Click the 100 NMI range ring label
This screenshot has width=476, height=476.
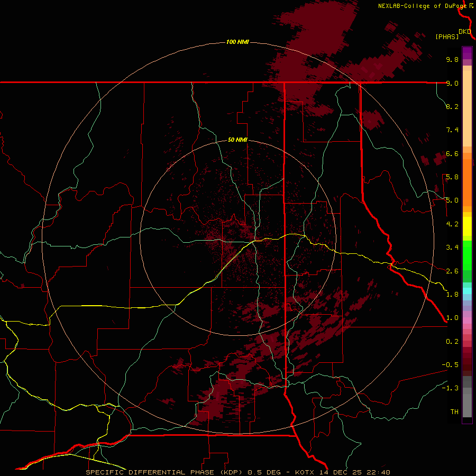[237, 42]
